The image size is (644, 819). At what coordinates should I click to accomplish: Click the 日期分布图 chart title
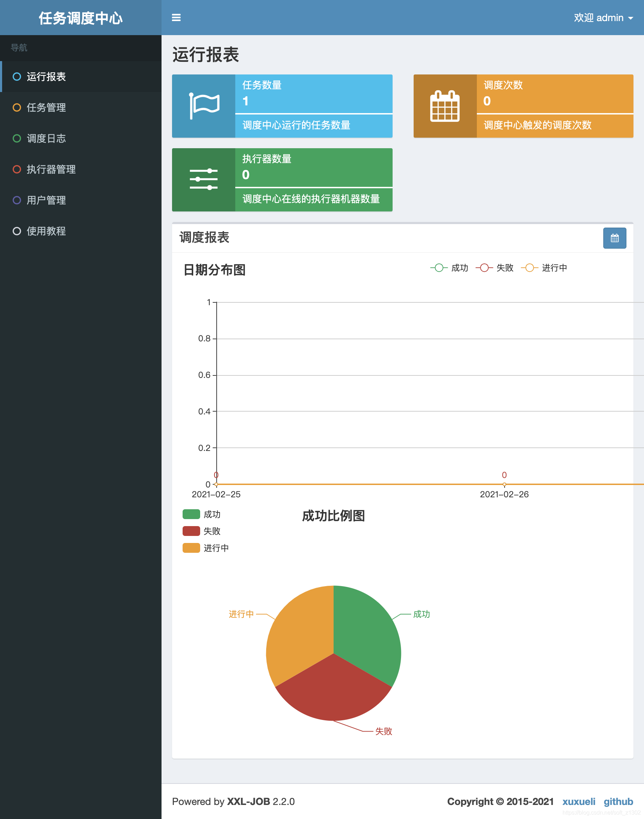coord(215,270)
